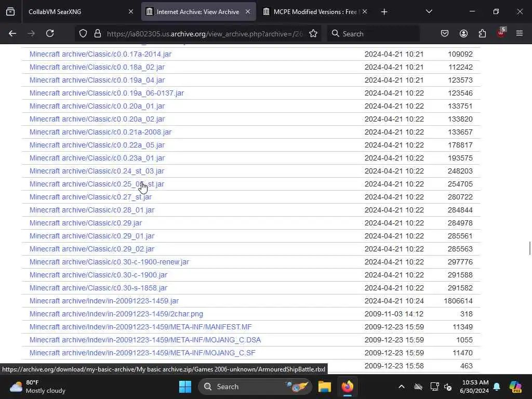Open uBlock Origin extension icon
The height and width of the screenshot is (399, 532).
pos(501,33)
